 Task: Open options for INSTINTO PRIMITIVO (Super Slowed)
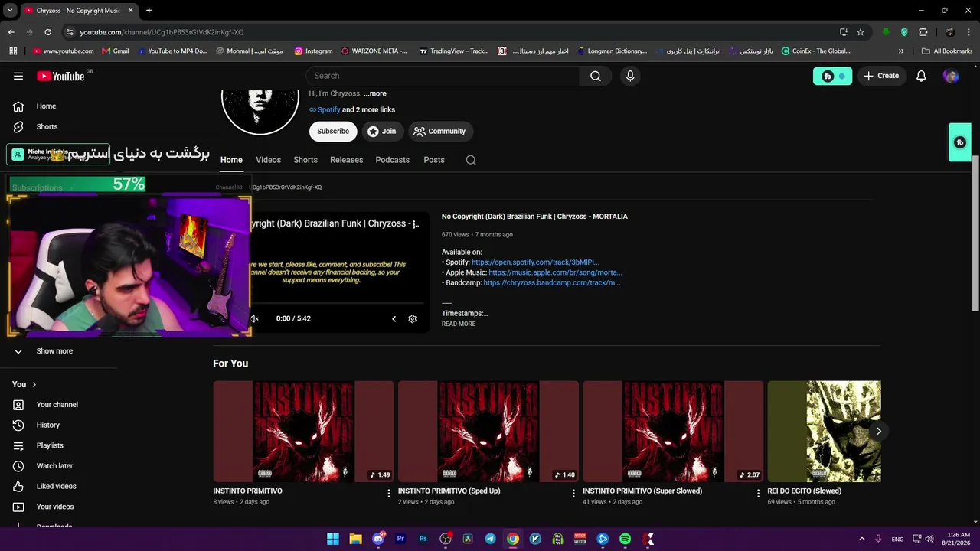758,494
